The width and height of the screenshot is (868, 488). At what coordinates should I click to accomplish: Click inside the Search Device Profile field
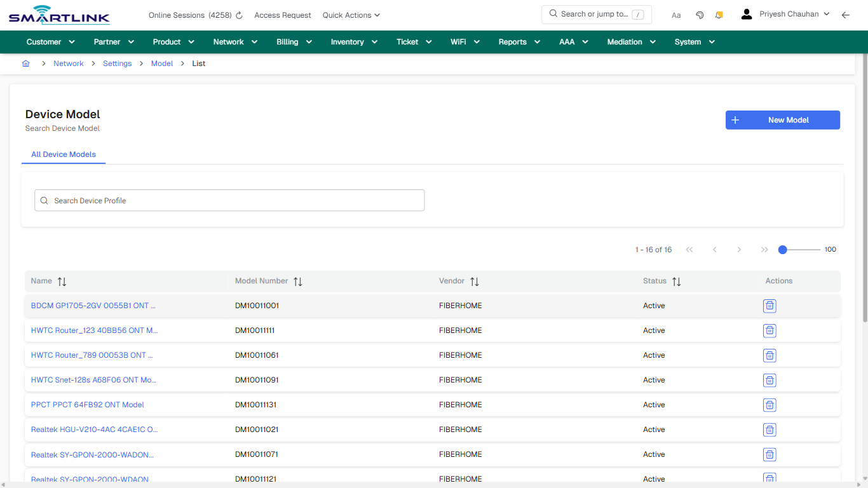[x=229, y=200]
